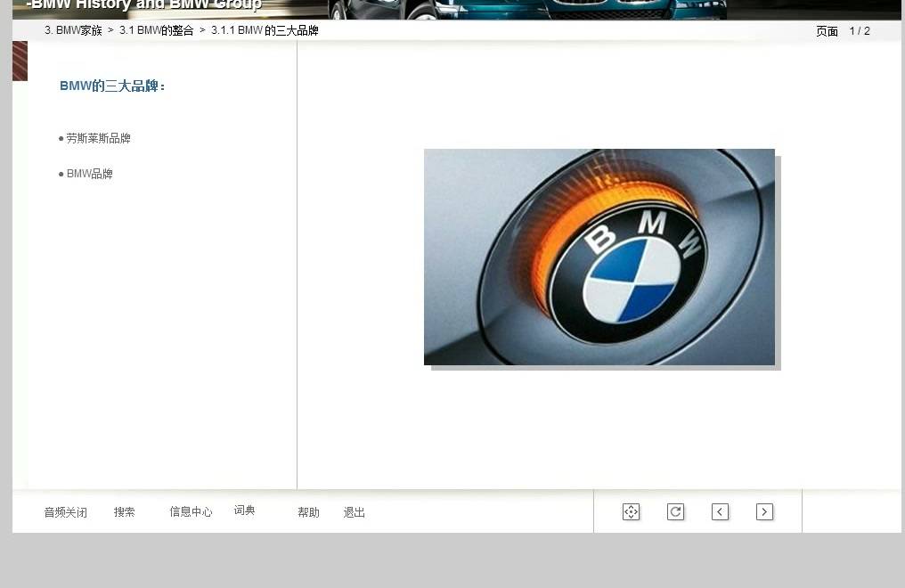Select the 劳斯莱斯品牌 bullet item
The image size is (905, 588).
point(98,138)
